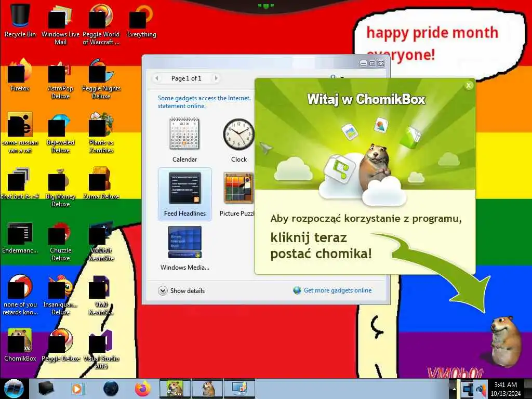The image size is (532, 399).
Task: Open ChomikBox desktop shortcut
Action: 20,345
